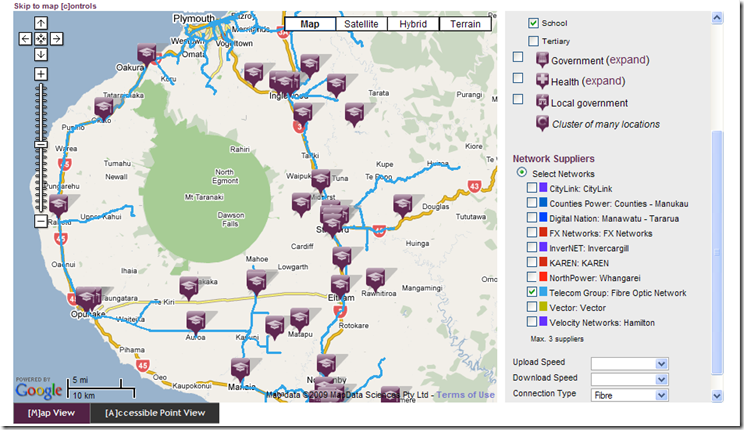Image resolution: width=744 pixels, height=430 pixels.
Task: Click the zoom out minus icon
Action: (41, 221)
